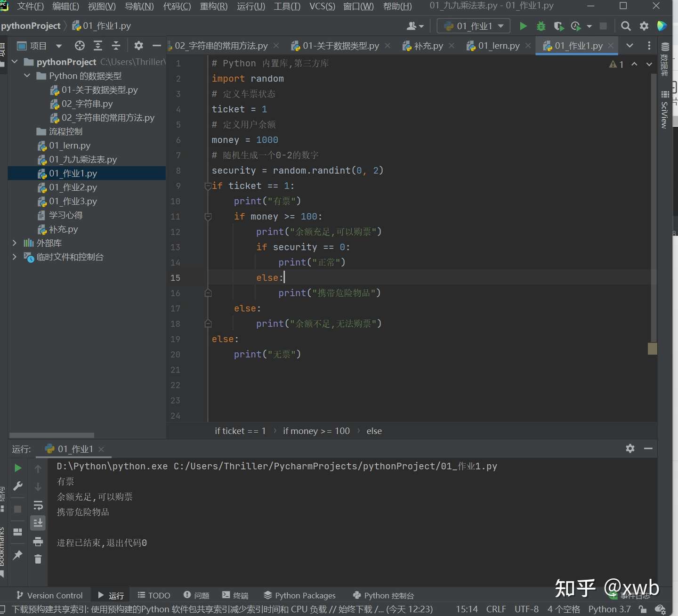Open 01_九九乘法表.py in the project tree
Screen dimensions: 678x616
click(83, 160)
